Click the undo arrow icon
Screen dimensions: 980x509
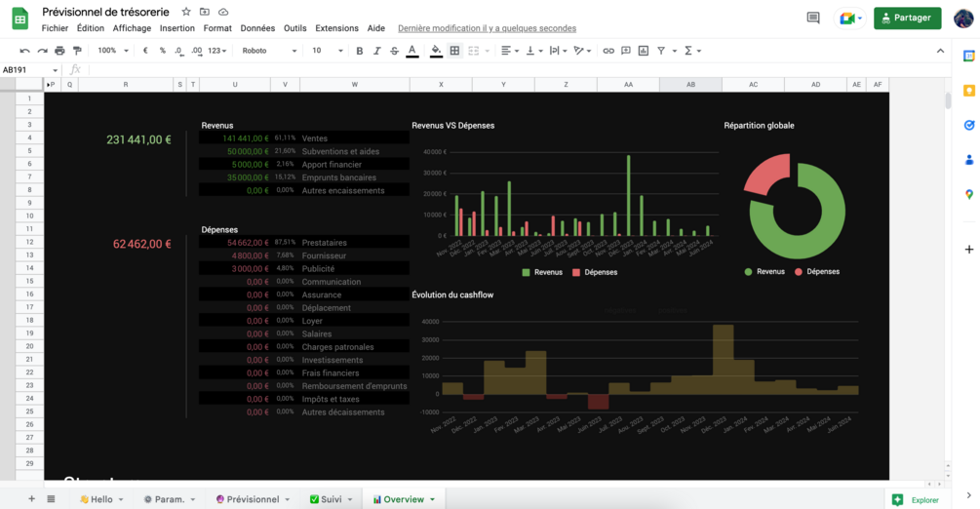click(x=24, y=51)
